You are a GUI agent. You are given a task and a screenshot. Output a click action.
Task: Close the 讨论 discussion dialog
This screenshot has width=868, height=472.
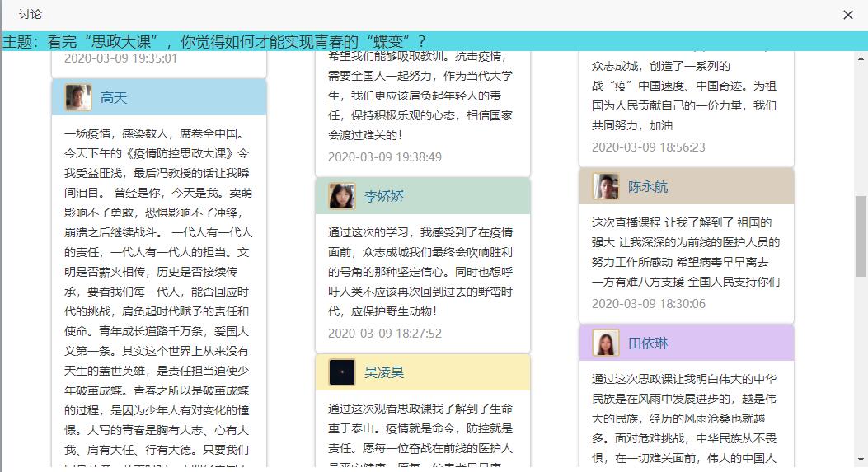847,15
